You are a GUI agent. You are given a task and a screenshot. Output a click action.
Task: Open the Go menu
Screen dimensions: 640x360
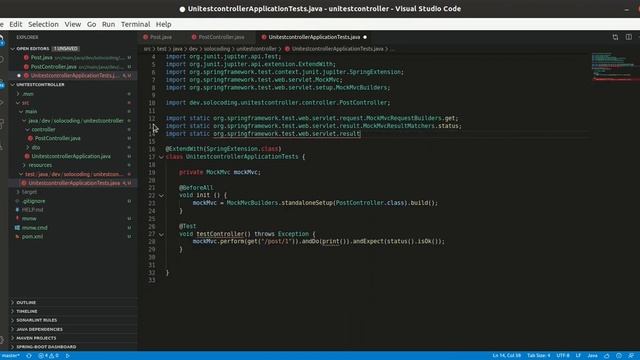[x=91, y=24]
